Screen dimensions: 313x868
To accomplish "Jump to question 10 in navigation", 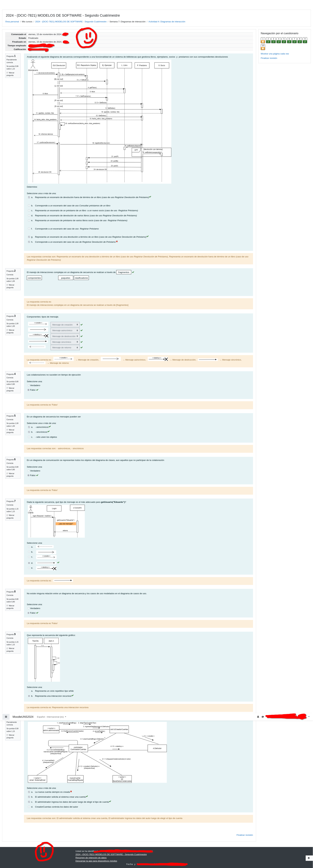I will (263, 47).
